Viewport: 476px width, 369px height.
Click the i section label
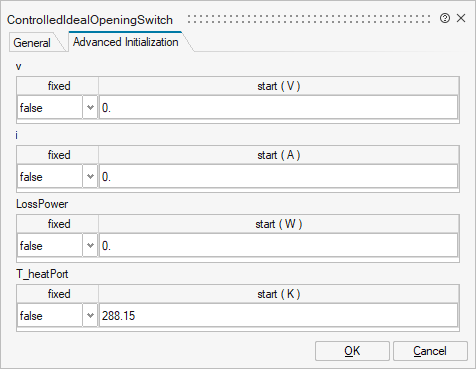click(17, 135)
